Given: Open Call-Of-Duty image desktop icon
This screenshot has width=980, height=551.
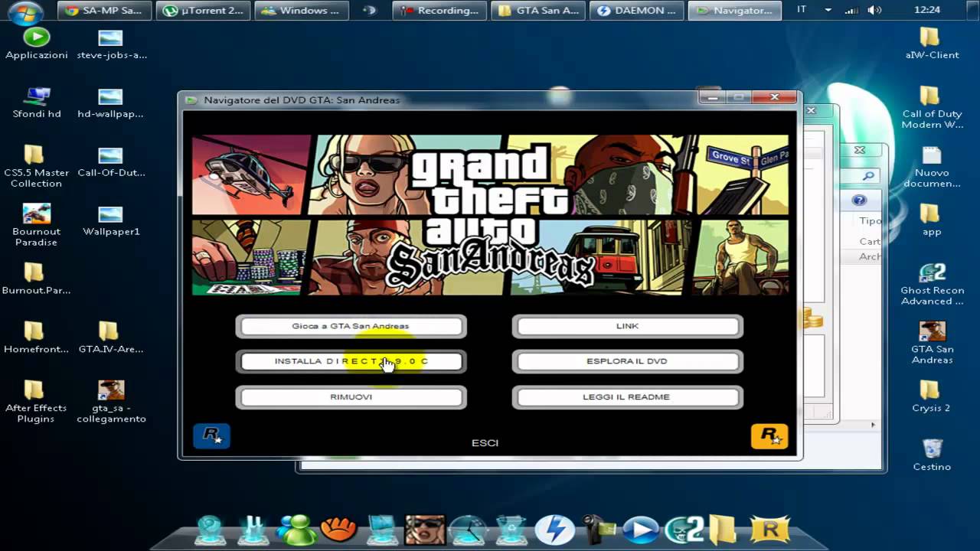Looking at the screenshot, I should click(111, 161).
